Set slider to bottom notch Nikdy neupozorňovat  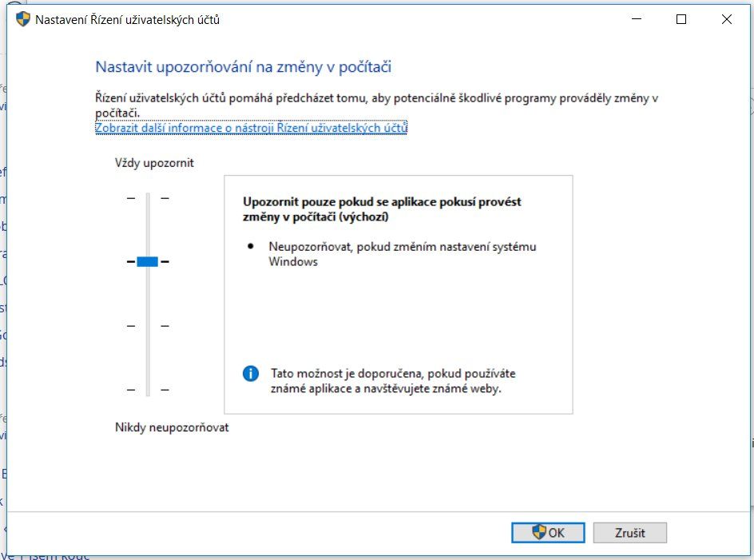[148, 390]
